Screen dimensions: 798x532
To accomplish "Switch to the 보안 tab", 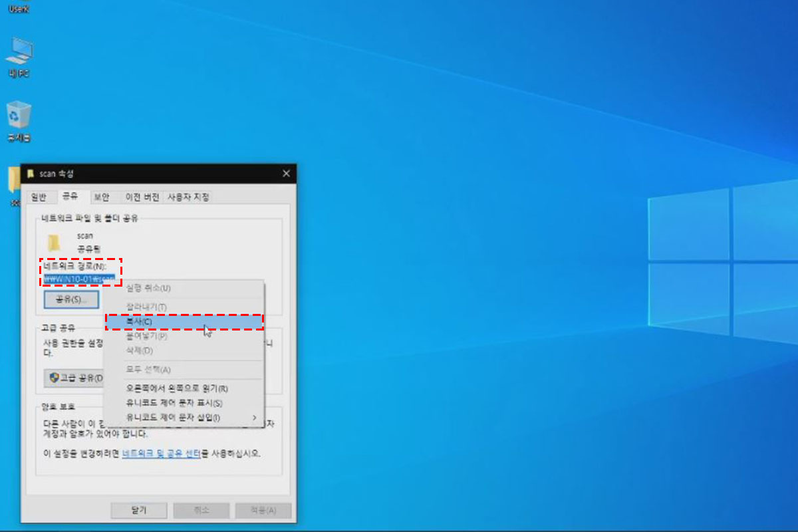I will [101, 197].
